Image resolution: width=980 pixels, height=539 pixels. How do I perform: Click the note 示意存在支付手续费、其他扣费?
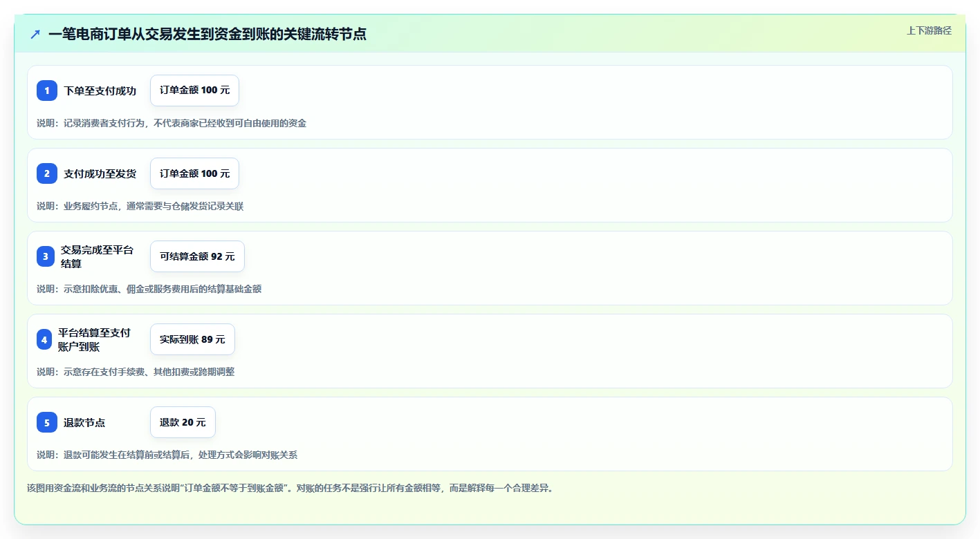(136, 372)
